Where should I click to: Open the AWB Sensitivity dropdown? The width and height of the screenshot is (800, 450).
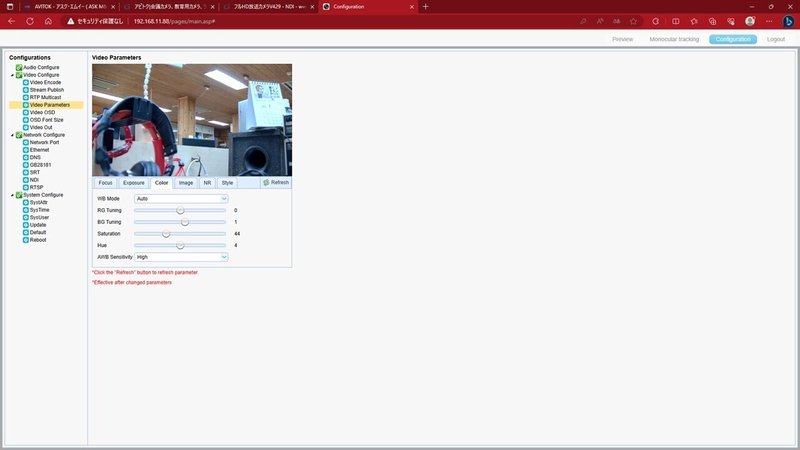click(181, 257)
